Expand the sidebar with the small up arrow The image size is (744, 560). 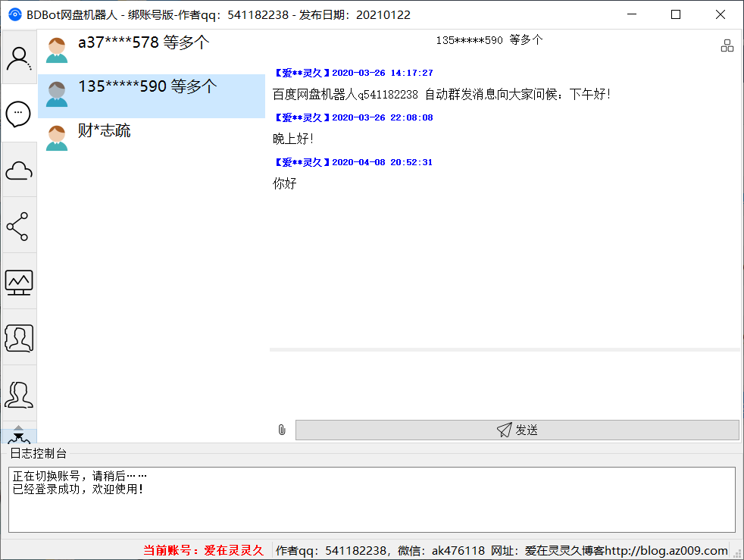19,427
